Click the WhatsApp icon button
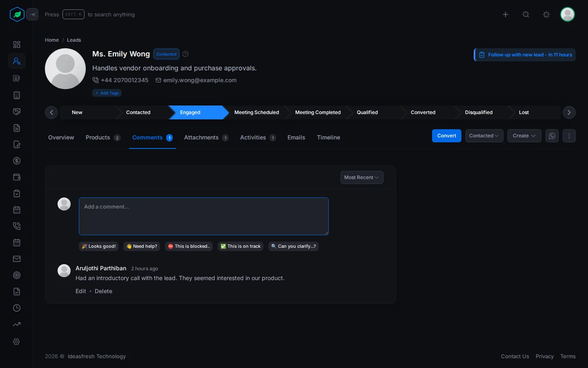Image resolution: width=588 pixels, height=368 pixels. click(x=552, y=136)
